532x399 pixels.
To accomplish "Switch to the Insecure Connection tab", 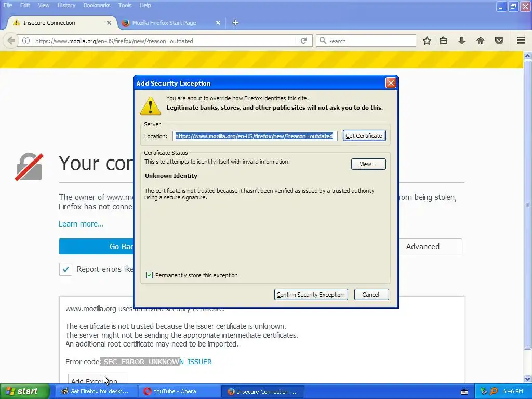I will 61,23.
